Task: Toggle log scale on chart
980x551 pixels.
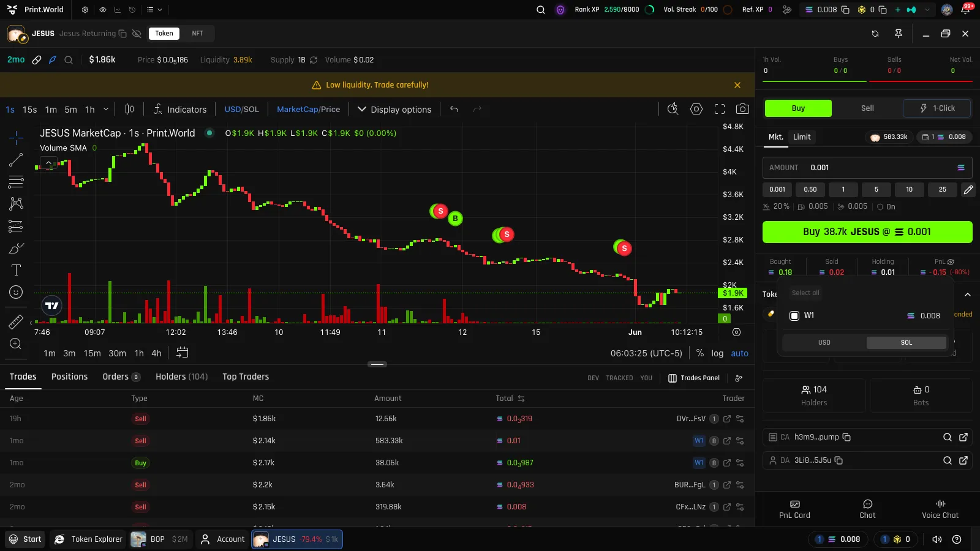Action: (x=717, y=353)
